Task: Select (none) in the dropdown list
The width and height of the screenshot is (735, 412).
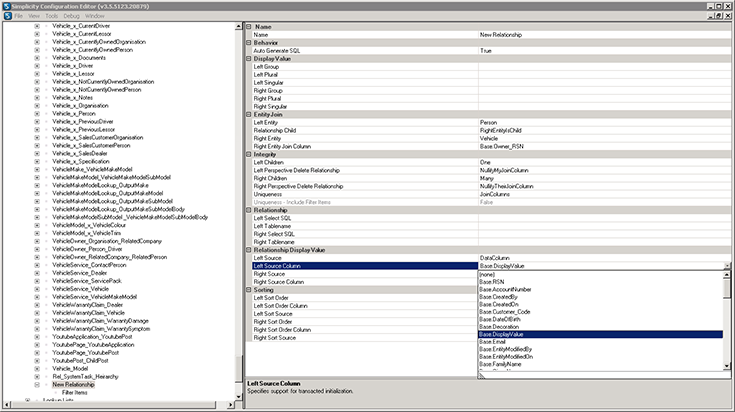Action: point(600,274)
